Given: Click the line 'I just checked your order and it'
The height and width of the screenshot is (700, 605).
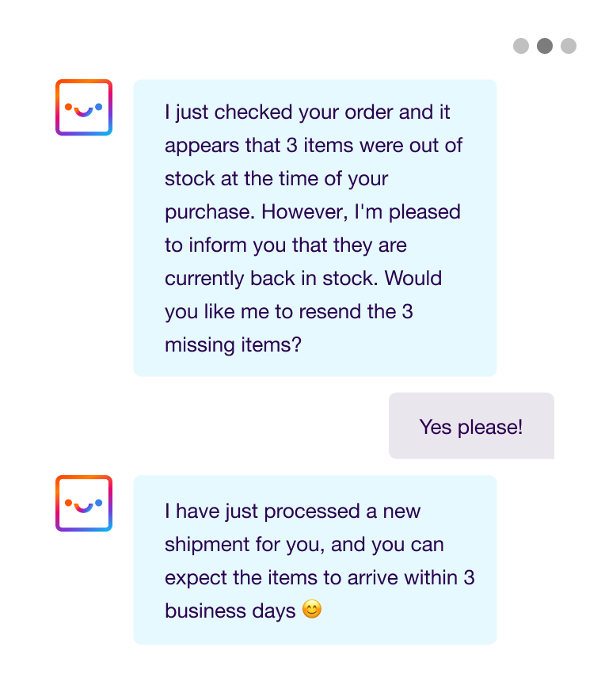Looking at the screenshot, I should tap(307, 112).
